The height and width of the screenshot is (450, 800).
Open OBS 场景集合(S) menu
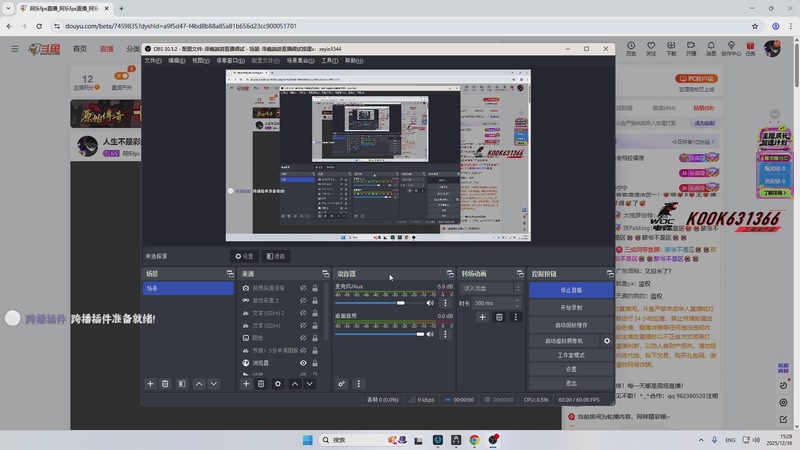[301, 61]
